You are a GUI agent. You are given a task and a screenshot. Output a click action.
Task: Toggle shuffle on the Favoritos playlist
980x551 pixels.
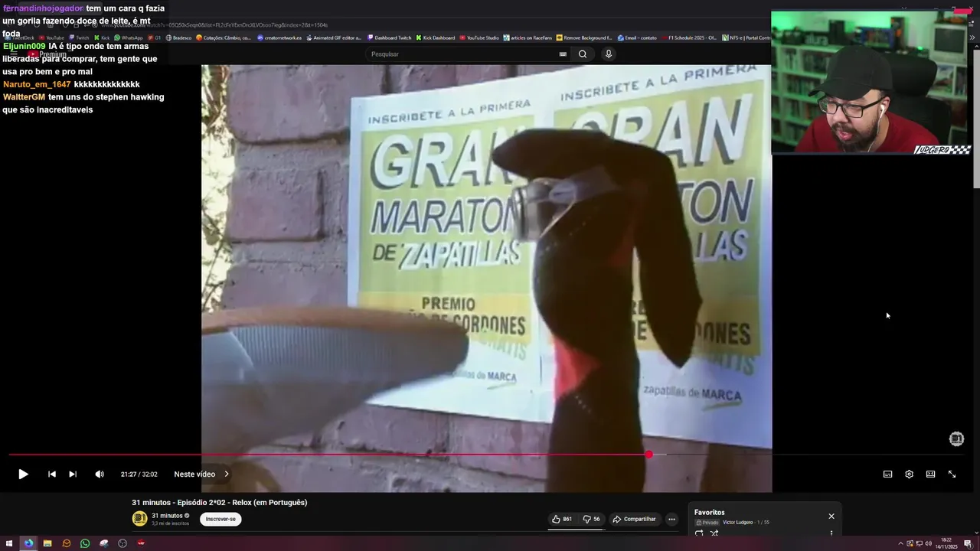click(714, 533)
